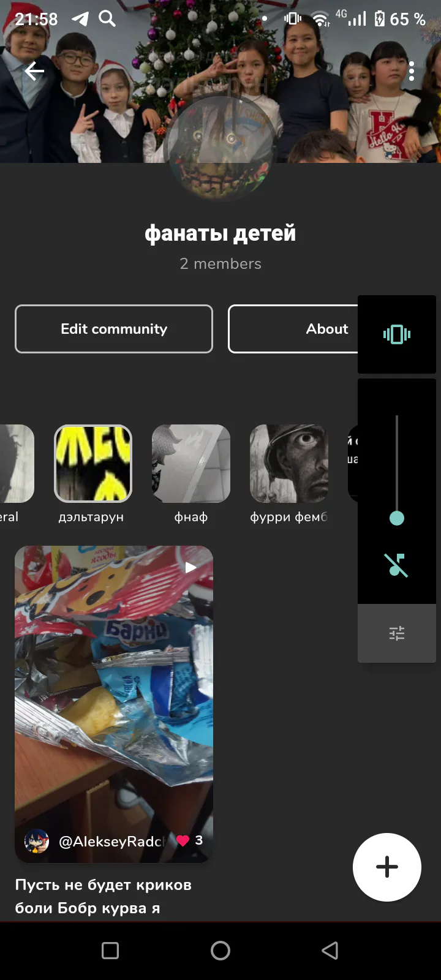
Task: Tap the community cover photo
Action: pos(221,81)
